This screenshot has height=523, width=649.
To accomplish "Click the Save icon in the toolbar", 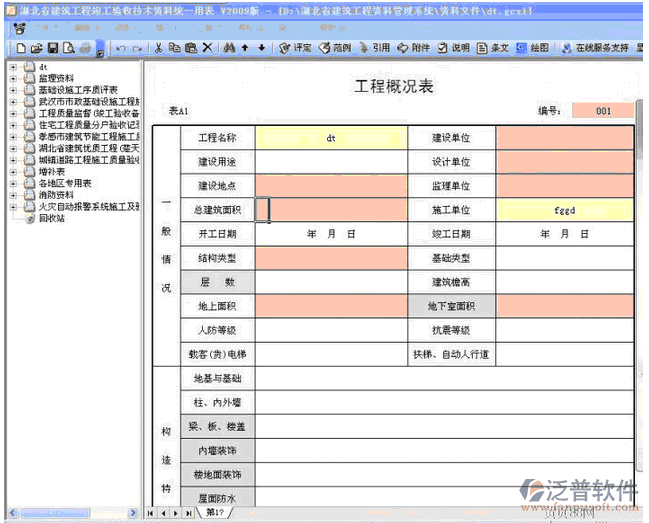I will coord(52,47).
